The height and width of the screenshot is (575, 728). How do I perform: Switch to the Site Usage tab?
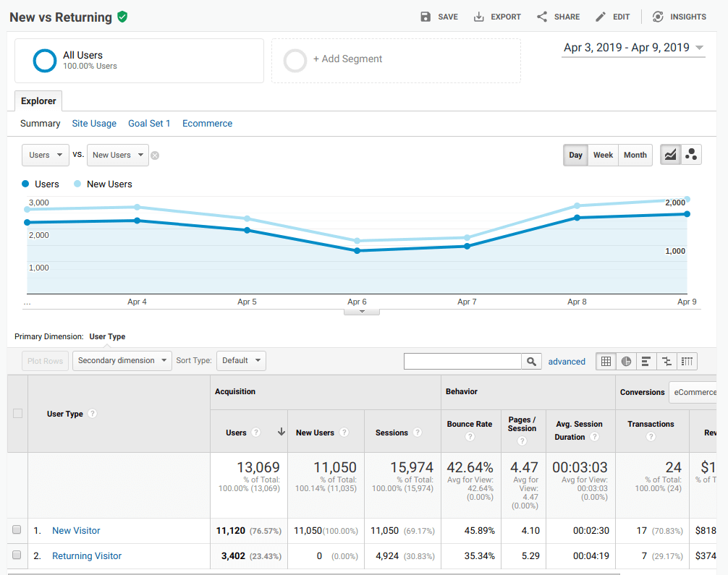coord(94,124)
